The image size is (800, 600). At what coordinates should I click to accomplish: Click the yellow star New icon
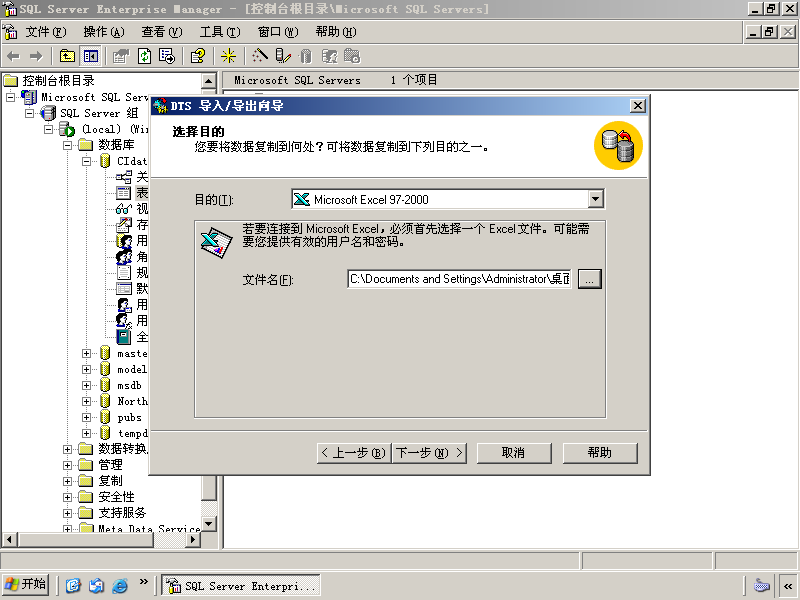(228, 56)
